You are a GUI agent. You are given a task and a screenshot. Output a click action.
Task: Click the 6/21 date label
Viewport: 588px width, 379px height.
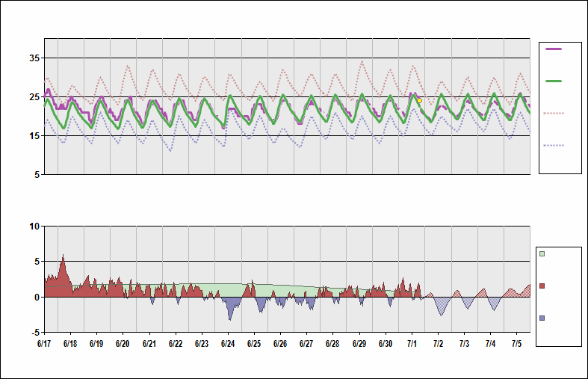(149, 344)
